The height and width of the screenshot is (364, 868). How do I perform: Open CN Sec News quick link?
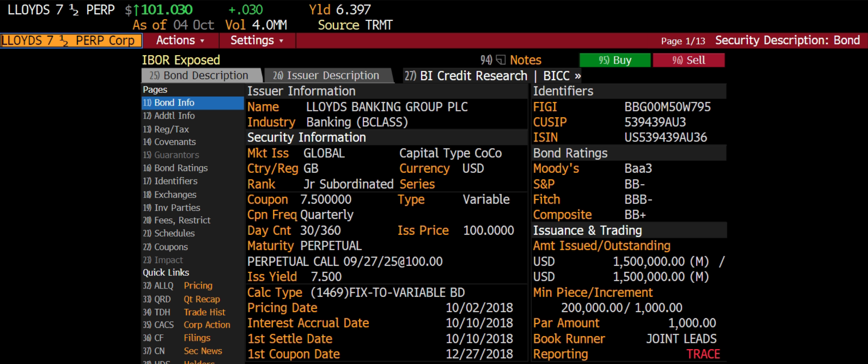[x=183, y=351]
